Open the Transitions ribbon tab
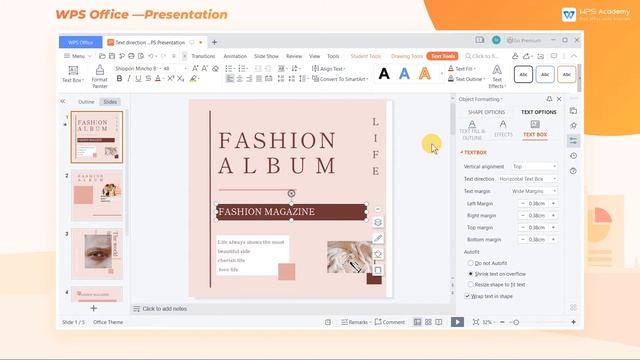640x360 pixels. [x=203, y=56]
